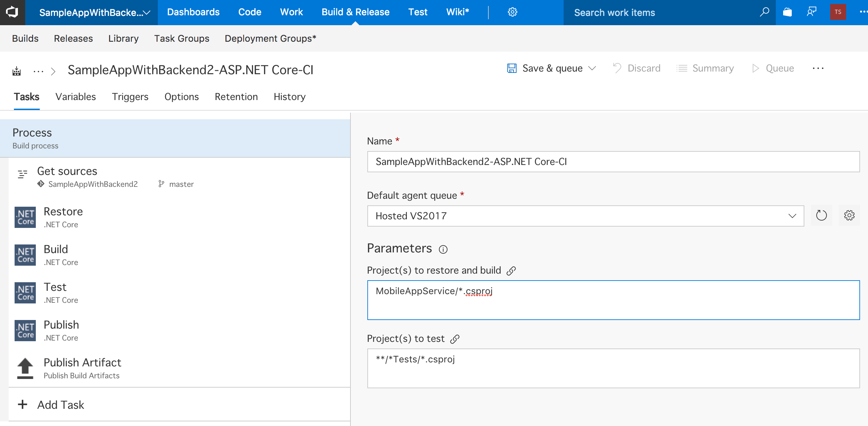Image resolution: width=868 pixels, height=426 pixels.
Task: Refresh the agent queue list
Action: pos(821,216)
